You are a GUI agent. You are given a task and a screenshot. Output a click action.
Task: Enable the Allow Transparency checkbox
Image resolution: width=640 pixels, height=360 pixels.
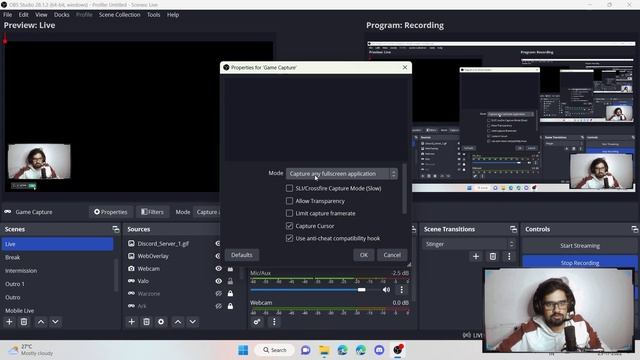click(x=289, y=201)
